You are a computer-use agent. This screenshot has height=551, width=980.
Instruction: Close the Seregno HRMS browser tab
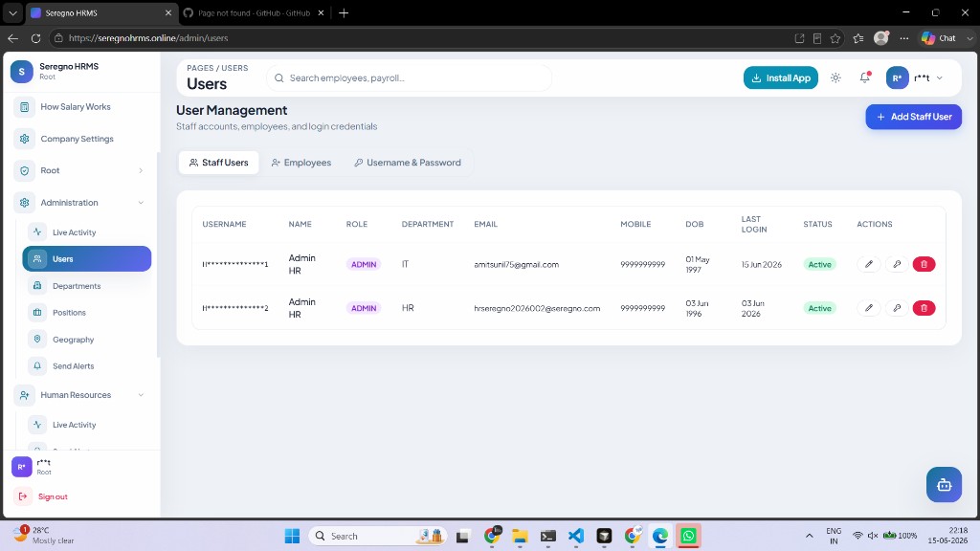[x=168, y=13]
